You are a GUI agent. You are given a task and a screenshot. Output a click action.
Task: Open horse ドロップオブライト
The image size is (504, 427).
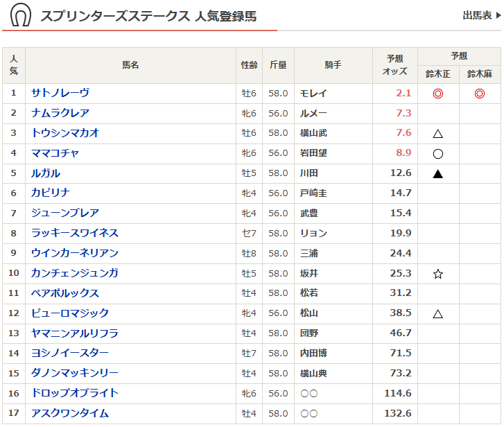coord(75,393)
